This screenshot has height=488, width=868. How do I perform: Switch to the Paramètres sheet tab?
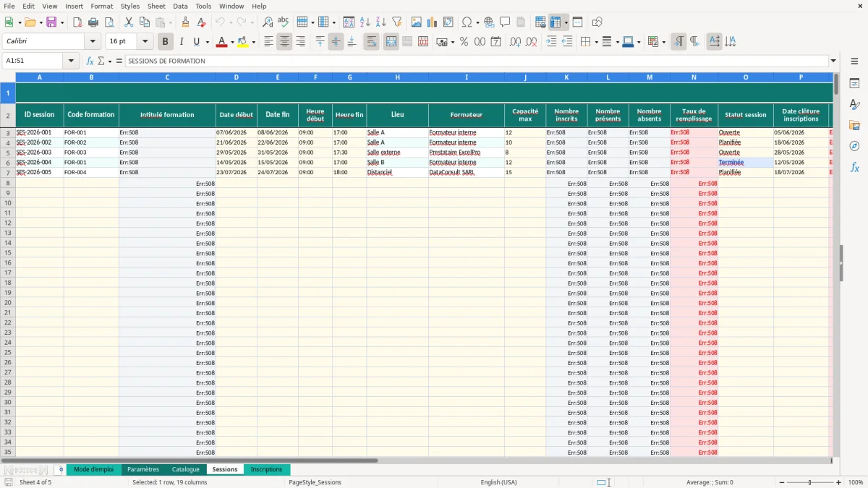point(143,469)
